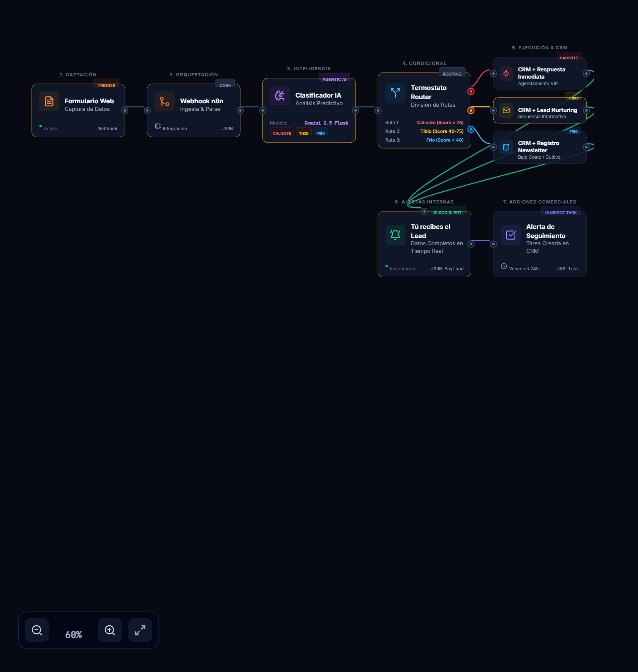This screenshot has width=638, height=672.
Task: Click the Formulario Web document icon
Action: pyautogui.click(x=49, y=101)
